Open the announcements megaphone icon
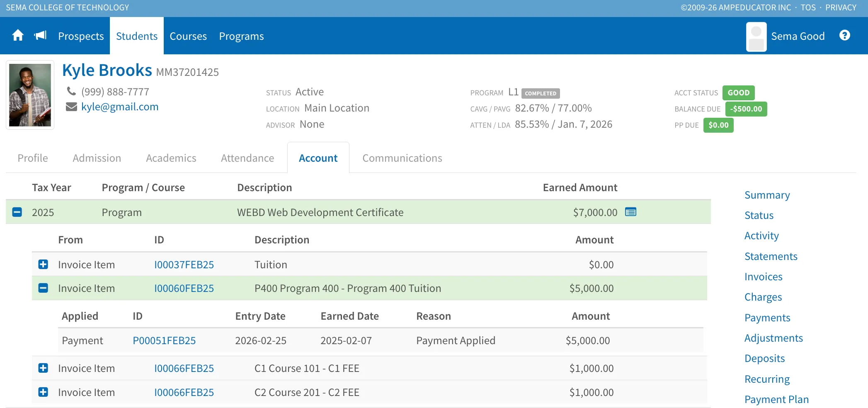868x408 pixels. (40, 36)
